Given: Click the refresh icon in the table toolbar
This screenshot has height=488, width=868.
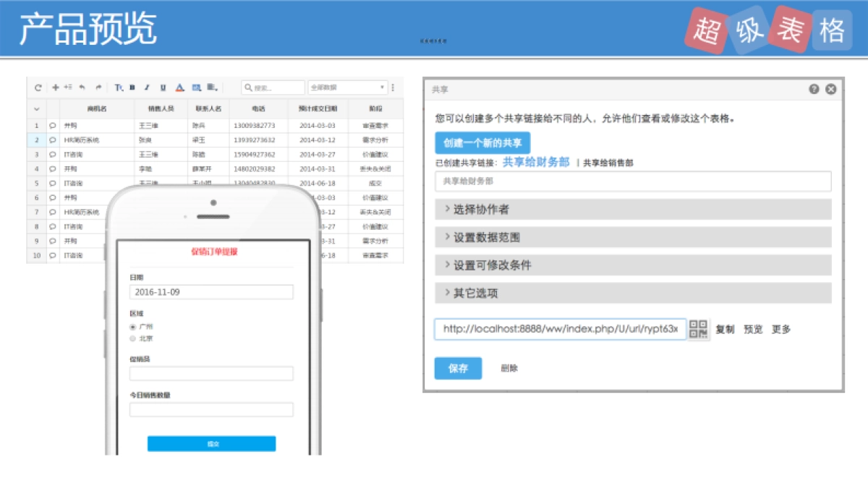Looking at the screenshot, I should pyautogui.click(x=38, y=87).
